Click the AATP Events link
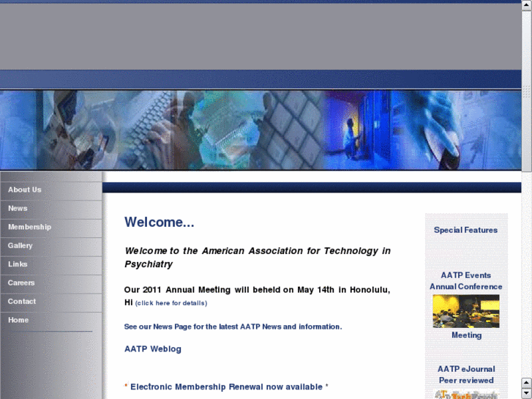The height and width of the screenshot is (399, 532). click(466, 275)
